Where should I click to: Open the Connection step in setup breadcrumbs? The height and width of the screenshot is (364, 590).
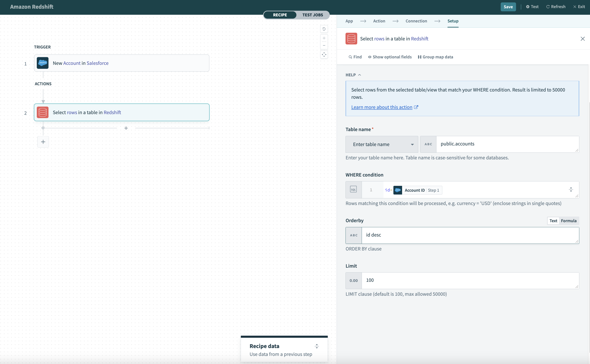click(x=416, y=21)
